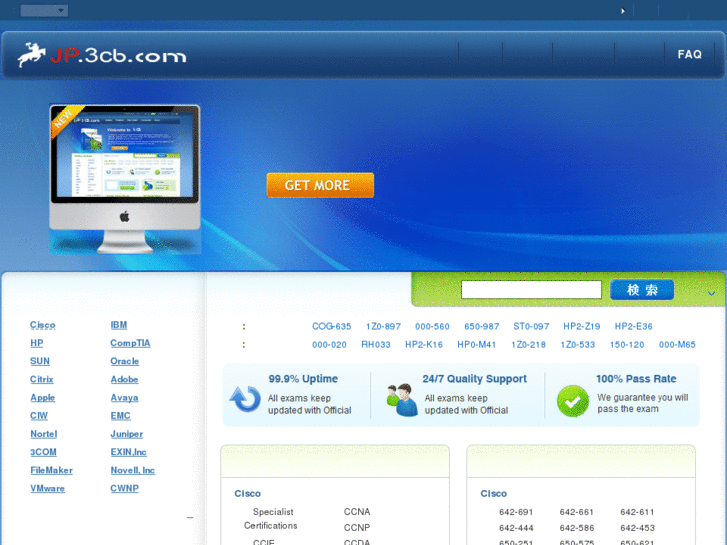Open the Oracle vendor link
Viewport: 727px width, 545px height.
[125, 361]
